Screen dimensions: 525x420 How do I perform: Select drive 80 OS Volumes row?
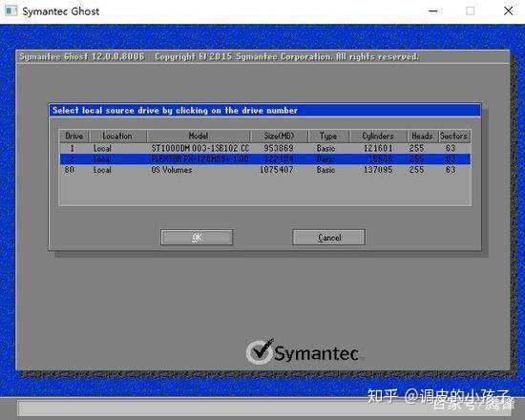(265, 170)
